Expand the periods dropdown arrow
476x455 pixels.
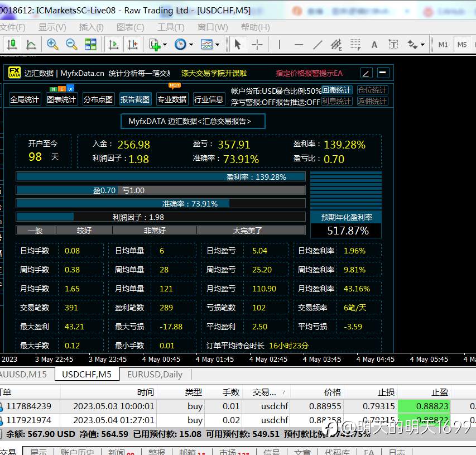point(191,45)
